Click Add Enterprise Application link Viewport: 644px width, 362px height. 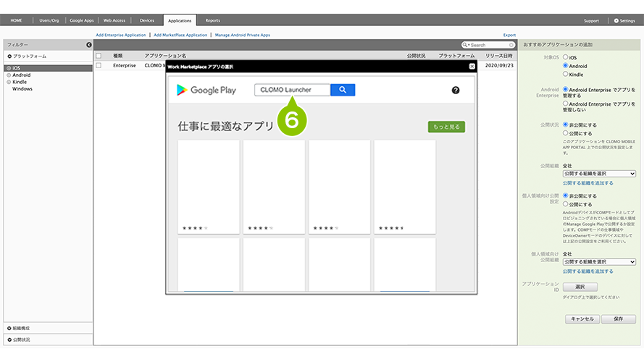(121, 35)
